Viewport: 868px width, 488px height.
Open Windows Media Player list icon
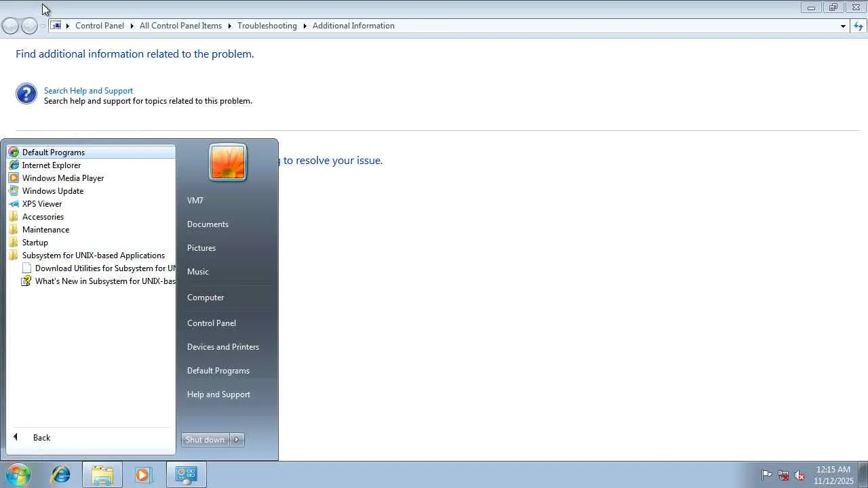click(14, 178)
